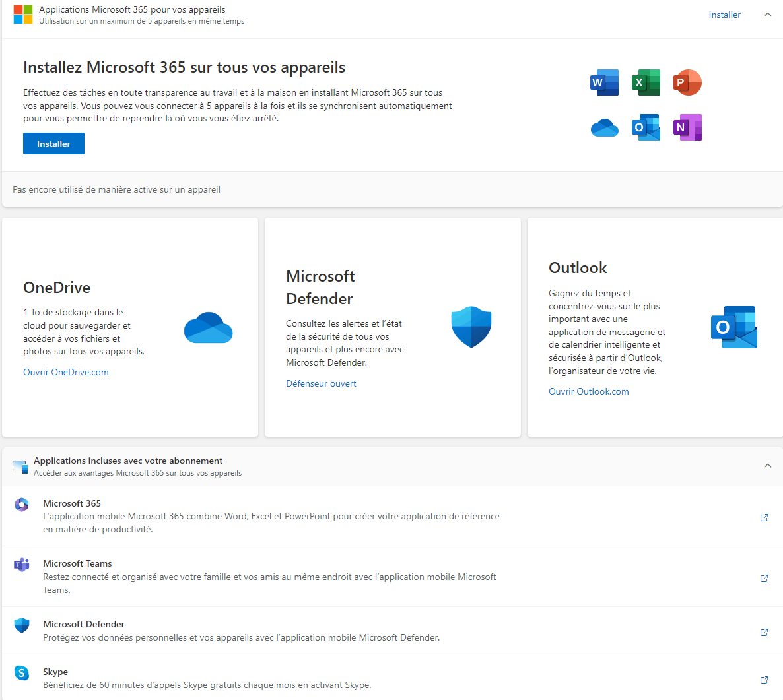Click the Excel app icon
The height and width of the screenshot is (700, 783).
pyautogui.click(x=646, y=82)
